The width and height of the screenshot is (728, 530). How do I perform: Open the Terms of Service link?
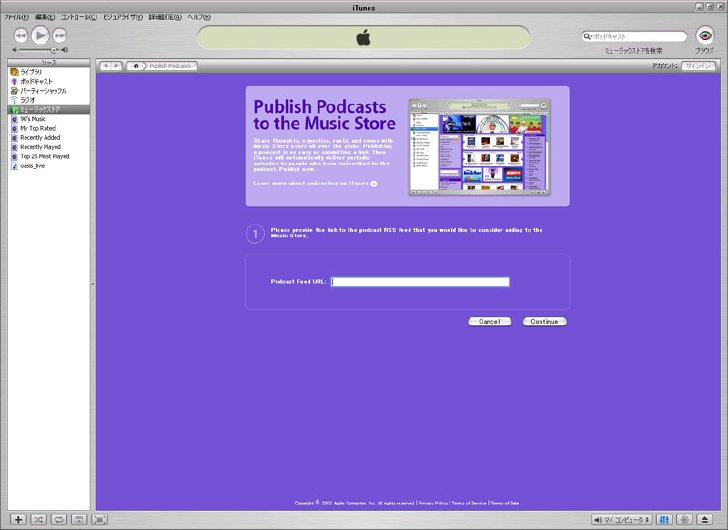469,503
